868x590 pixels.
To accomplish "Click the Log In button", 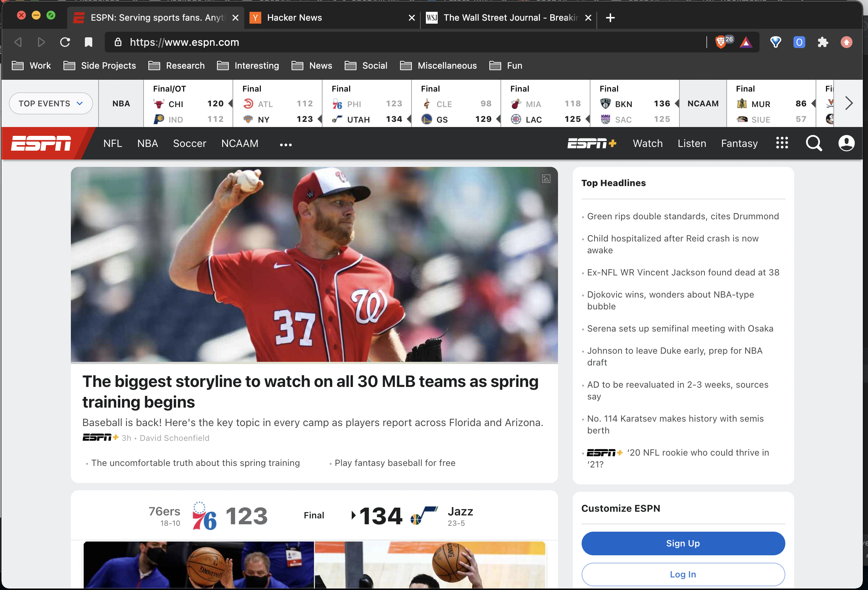I will pyautogui.click(x=683, y=574).
